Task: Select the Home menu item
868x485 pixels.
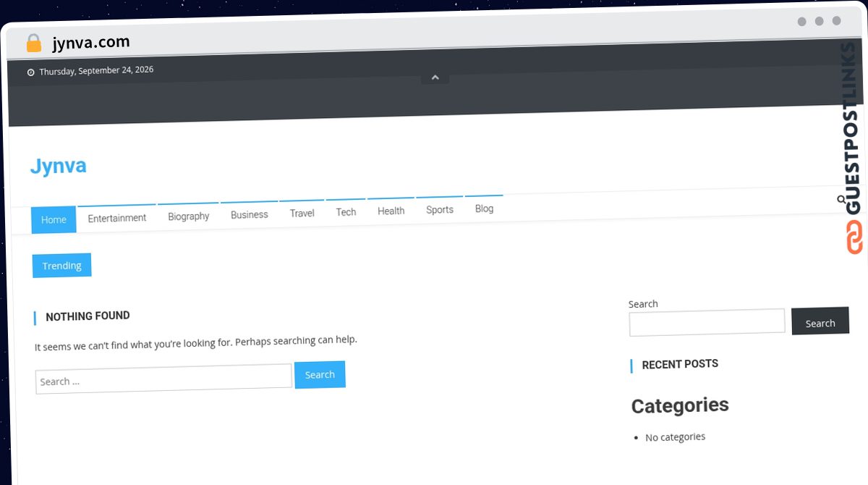Action: pos(54,219)
